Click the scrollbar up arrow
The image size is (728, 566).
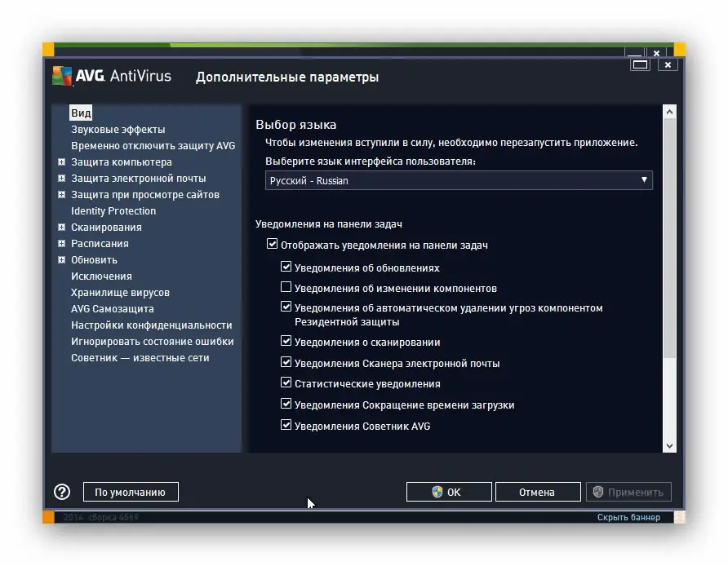tap(669, 112)
